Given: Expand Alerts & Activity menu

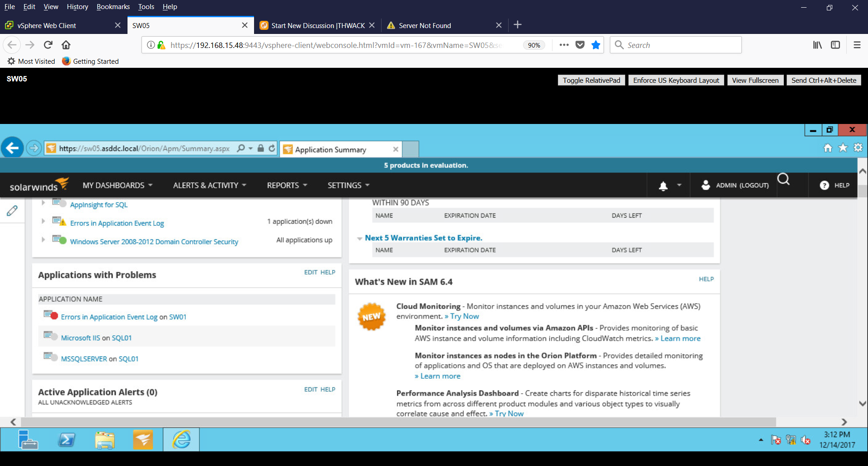Looking at the screenshot, I should pyautogui.click(x=210, y=185).
